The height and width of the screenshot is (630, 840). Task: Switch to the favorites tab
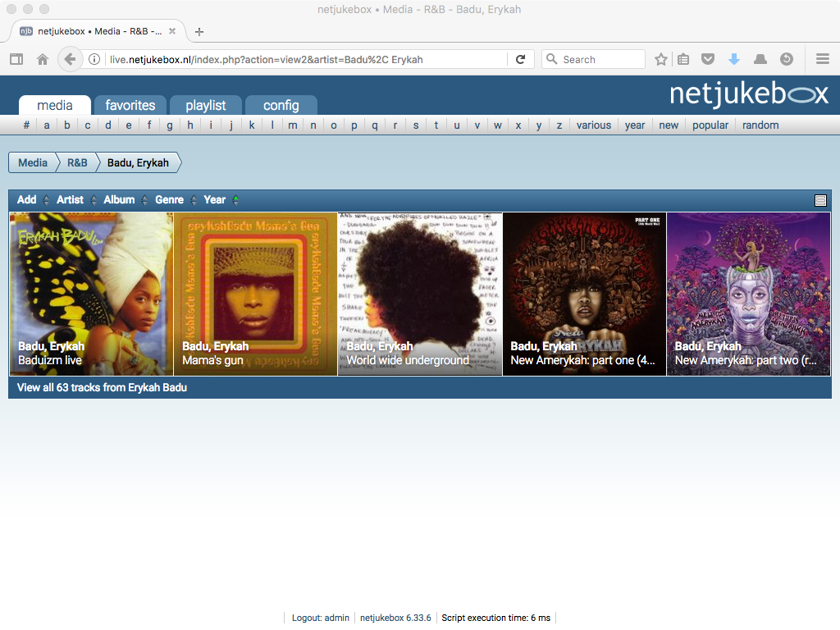(x=130, y=105)
